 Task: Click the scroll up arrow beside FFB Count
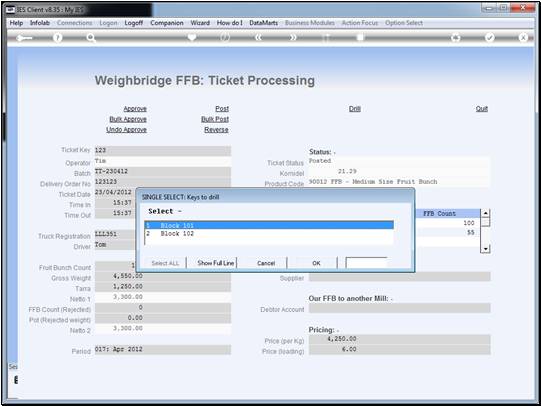pyautogui.click(x=485, y=213)
